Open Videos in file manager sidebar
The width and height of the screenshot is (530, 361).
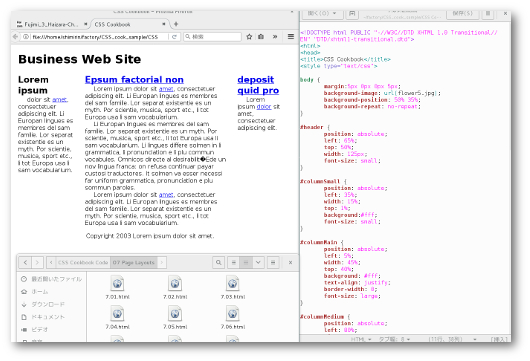[x=52, y=330]
